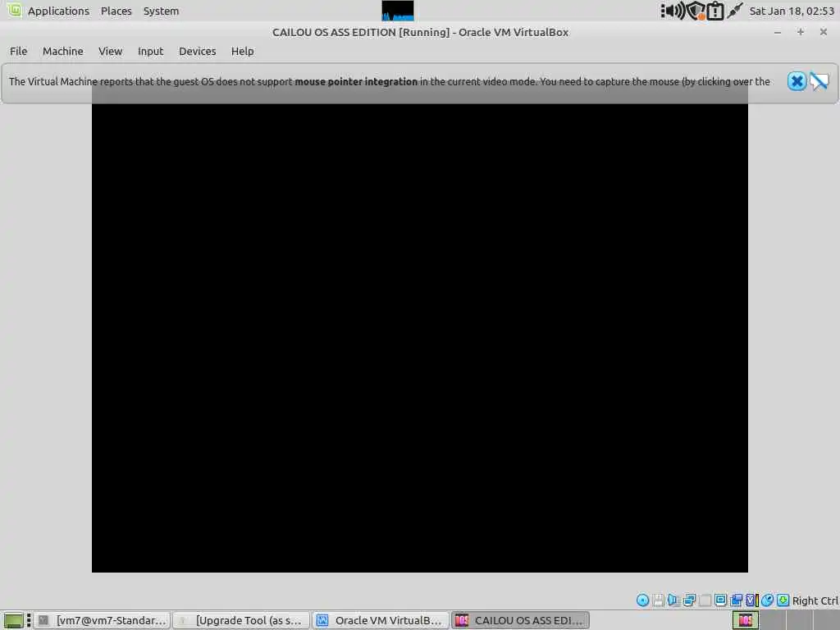
Task: Open the Devices menu
Action: pyautogui.click(x=197, y=52)
